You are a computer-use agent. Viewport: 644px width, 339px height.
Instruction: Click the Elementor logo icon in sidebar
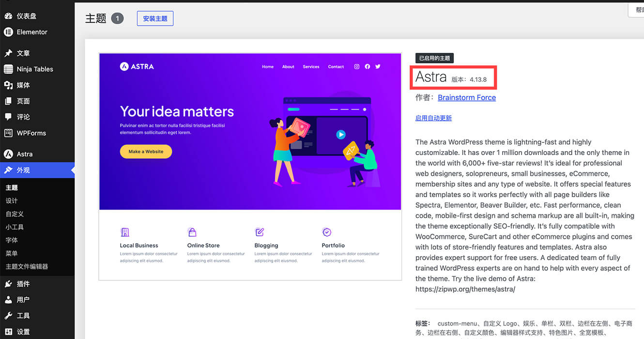pos(8,32)
